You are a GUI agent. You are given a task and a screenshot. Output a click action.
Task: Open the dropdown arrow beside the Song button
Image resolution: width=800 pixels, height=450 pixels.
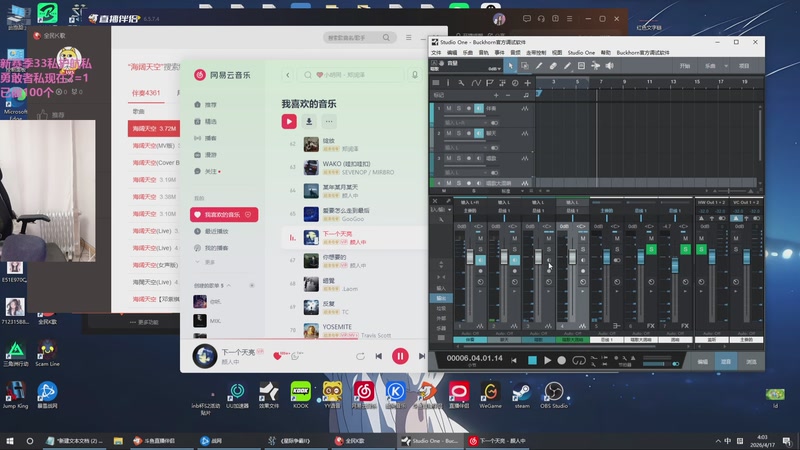coord(726,66)
